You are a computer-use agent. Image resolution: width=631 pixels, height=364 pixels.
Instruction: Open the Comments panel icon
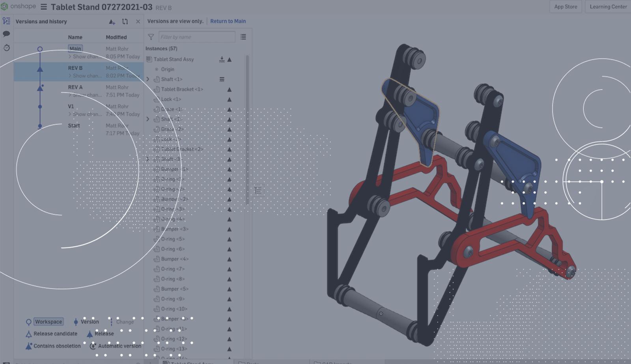pyautogui.click(x=6, y=34)
